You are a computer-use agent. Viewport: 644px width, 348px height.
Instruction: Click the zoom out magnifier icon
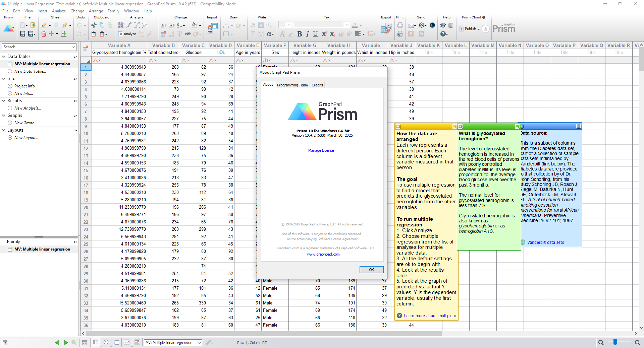tap(601, 342)
